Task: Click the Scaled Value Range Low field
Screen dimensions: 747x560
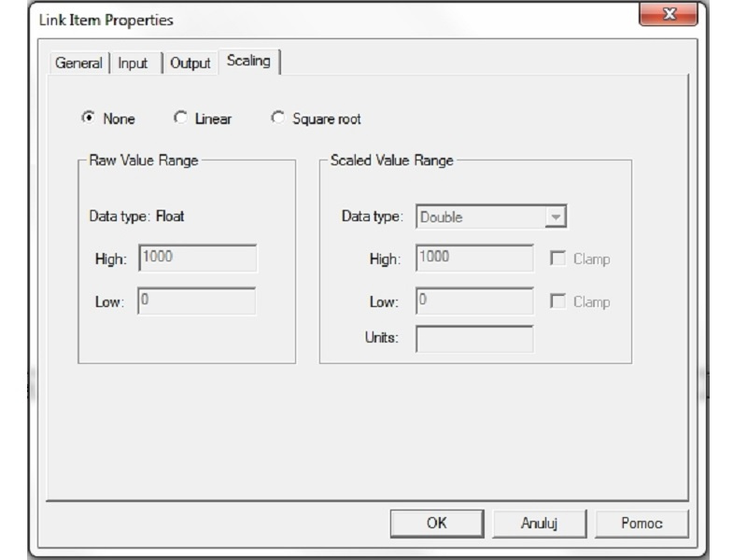Action: tap(474, 301)
